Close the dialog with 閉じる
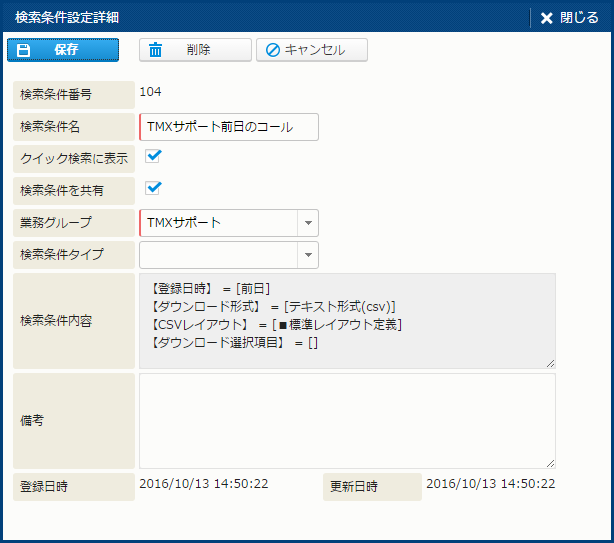The image size is (614, 543). [x=569, y=18]
